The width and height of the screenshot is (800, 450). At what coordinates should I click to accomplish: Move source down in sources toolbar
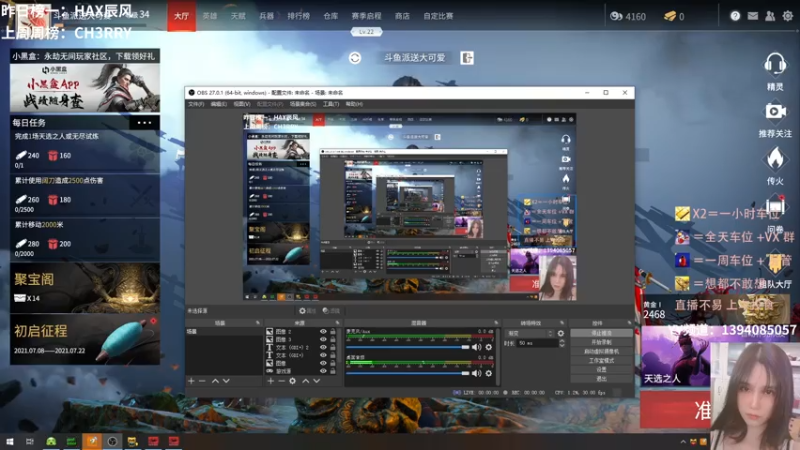click(x=316, y=381)
